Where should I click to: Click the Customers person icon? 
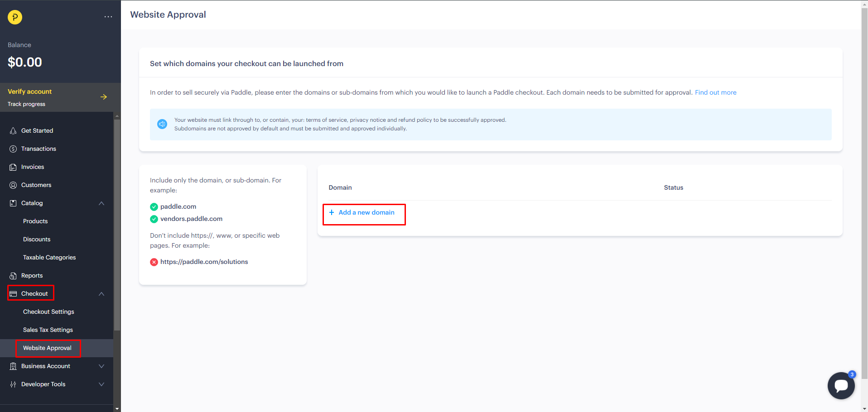[x=13, y=185]
